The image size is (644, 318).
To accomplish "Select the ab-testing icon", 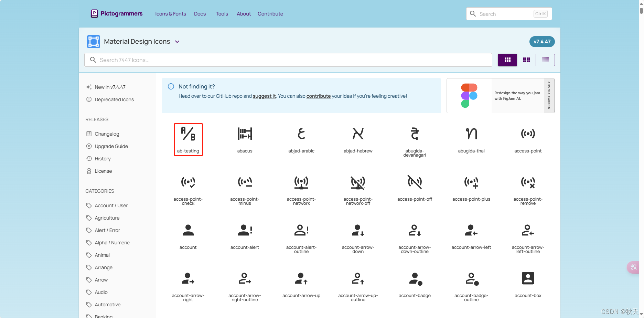I will click(x=188, y=139).
